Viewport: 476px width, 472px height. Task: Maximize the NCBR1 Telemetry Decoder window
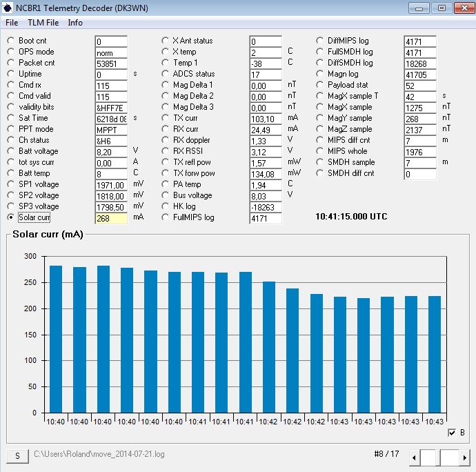442,8
